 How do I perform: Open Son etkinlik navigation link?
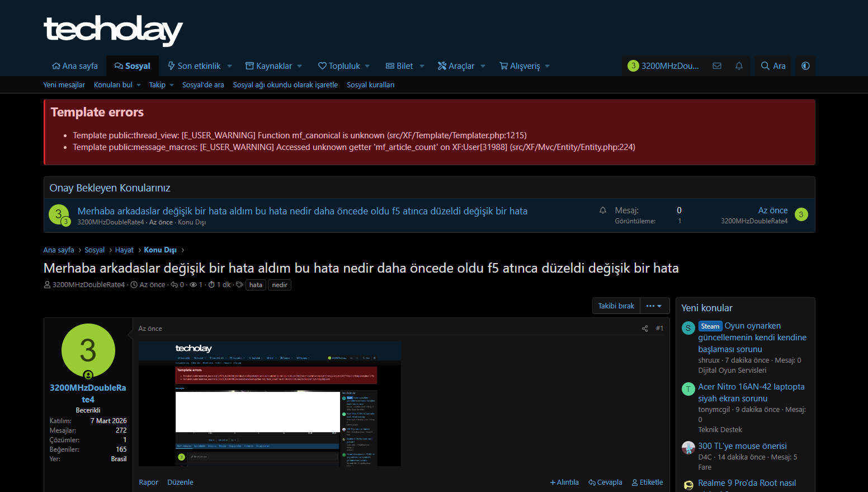[x=194, y=65]
